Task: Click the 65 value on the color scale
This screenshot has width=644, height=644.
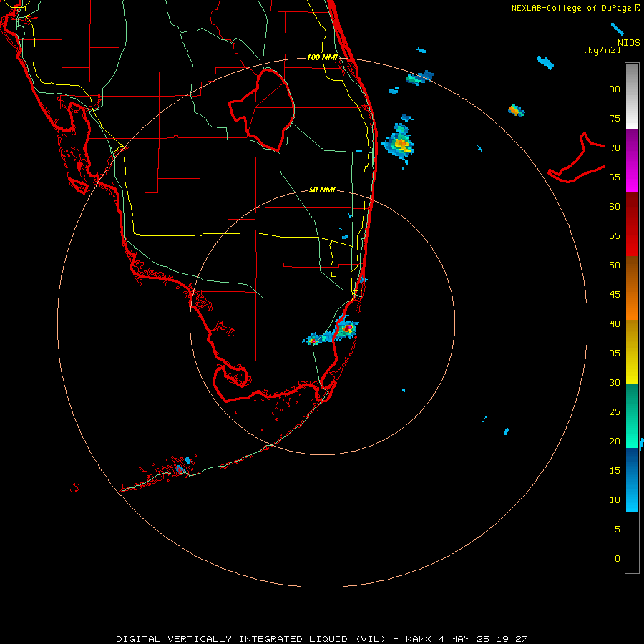Action: point(615,177)
